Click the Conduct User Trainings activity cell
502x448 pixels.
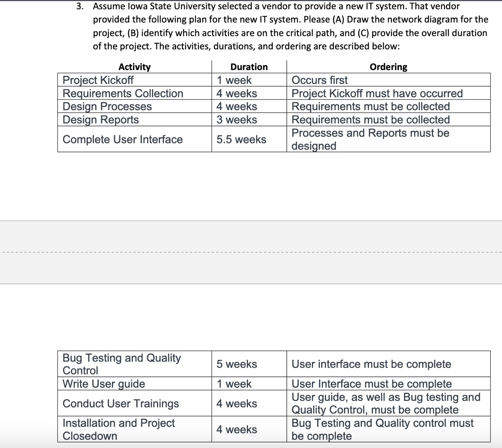tap(121, 403)
